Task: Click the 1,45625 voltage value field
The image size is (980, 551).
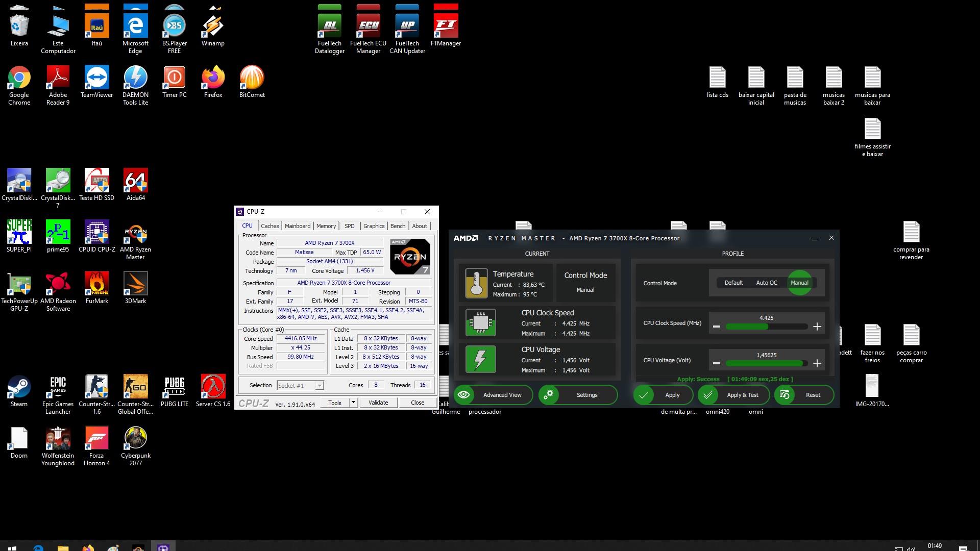Action: pos(766,355)
